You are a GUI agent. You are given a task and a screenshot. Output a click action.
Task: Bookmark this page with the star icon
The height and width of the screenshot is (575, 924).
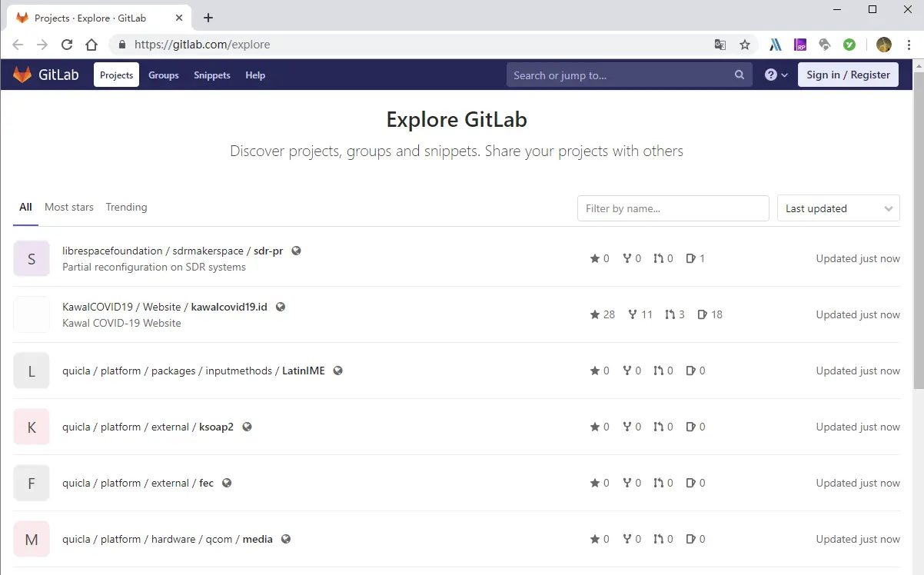click(745, 45)
